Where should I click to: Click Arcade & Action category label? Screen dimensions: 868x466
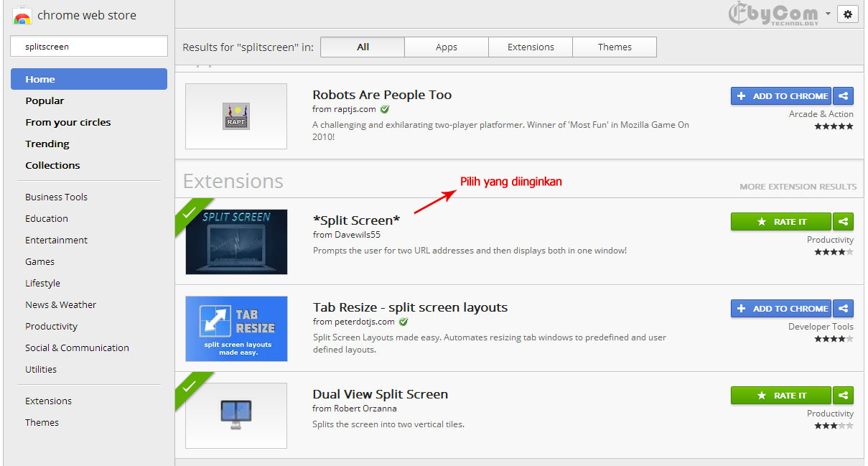(x=821, y=114)
